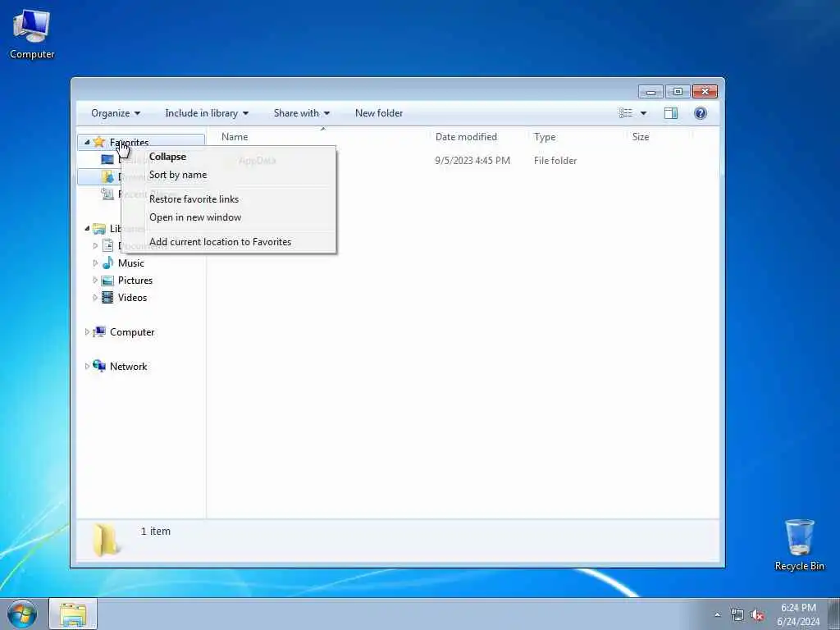The image size is (840, 630).
Task: Expand the Videos library arrow
Action: pos(95,297)
